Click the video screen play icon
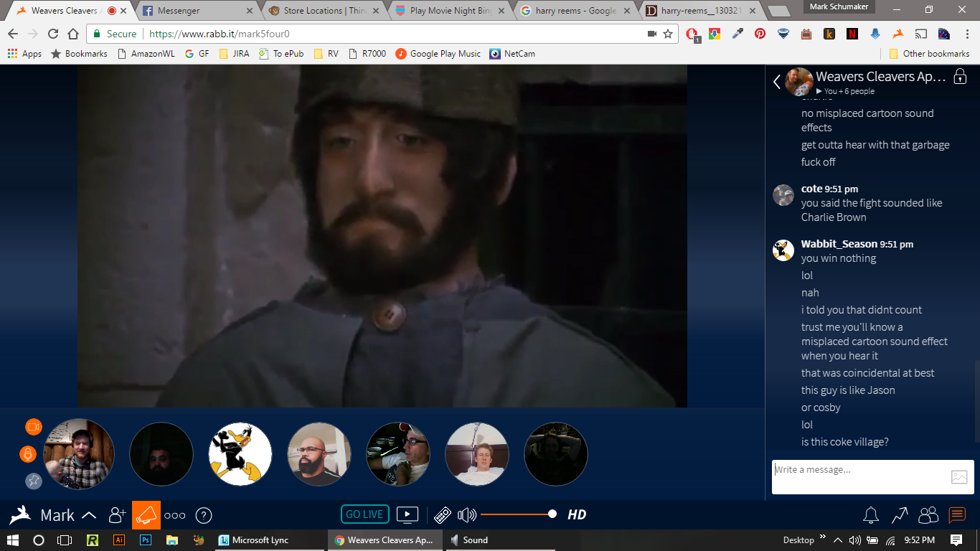980x551 pixels. click(x=407, y=514)
